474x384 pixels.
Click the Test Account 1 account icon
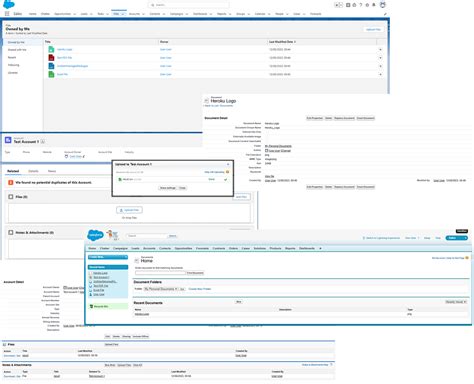(x=8, y=140)
